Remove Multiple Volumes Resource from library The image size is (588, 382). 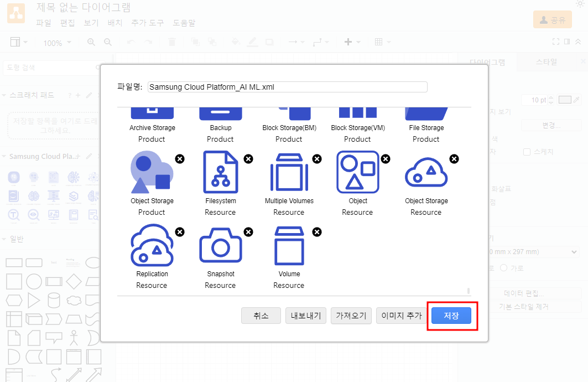[x=317, y=159]
